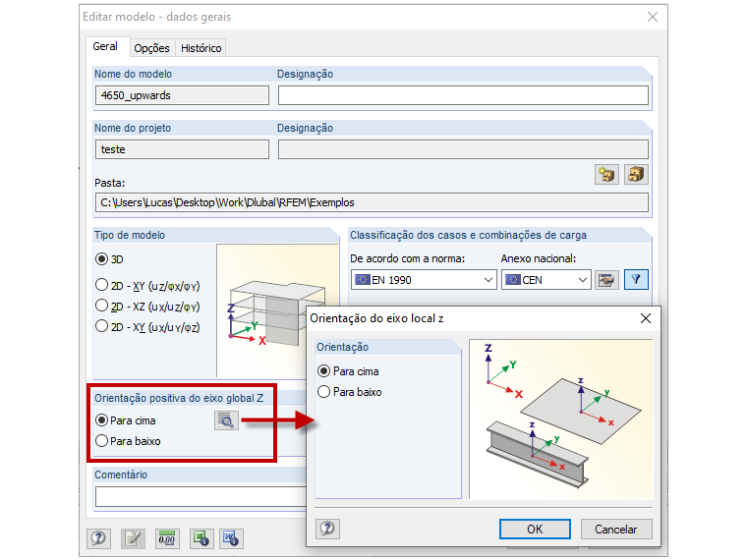Open the CEN national annex dropdown
Screen dimensions: 747x560
coord(546,280)
